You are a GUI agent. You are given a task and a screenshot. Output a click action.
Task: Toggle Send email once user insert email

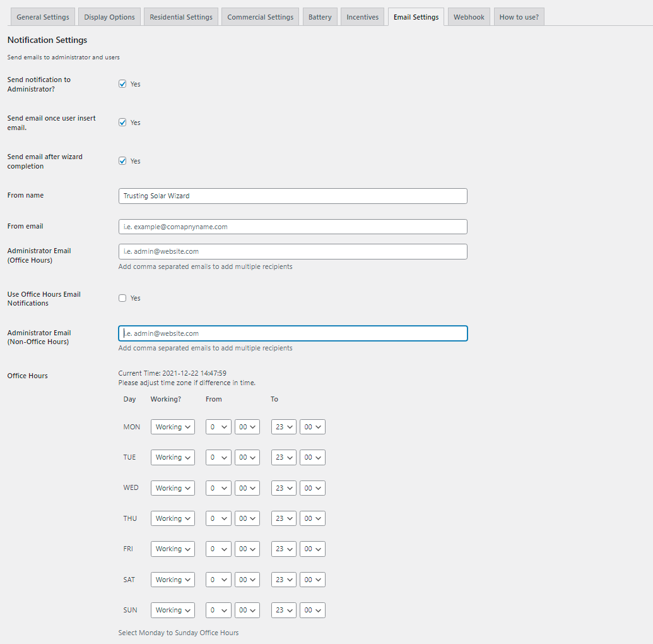(122, 122)
